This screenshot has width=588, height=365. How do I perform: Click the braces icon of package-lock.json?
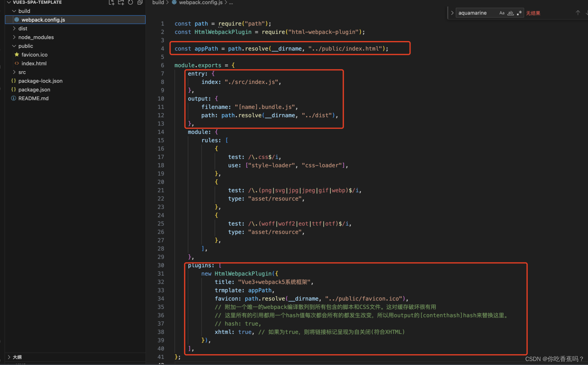(14, 81)
